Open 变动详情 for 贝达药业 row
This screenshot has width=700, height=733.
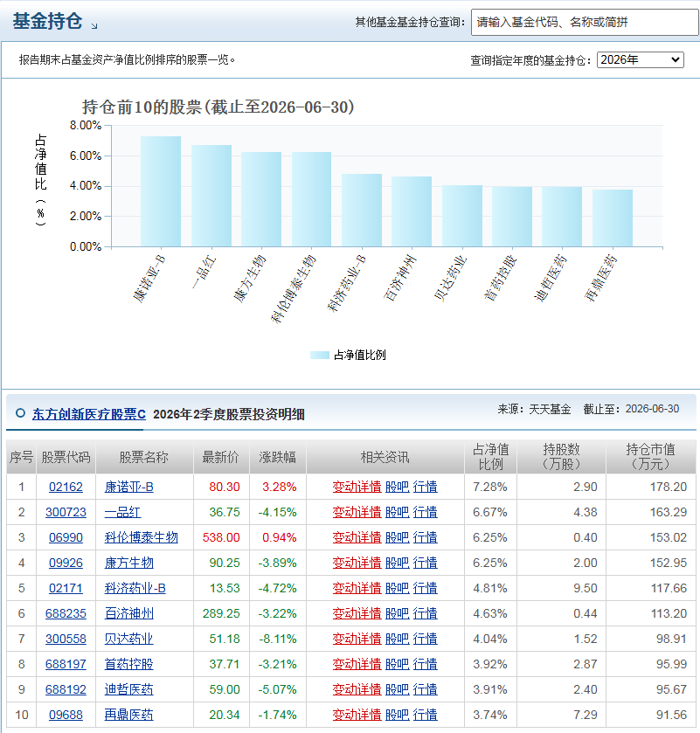(357, 639)
